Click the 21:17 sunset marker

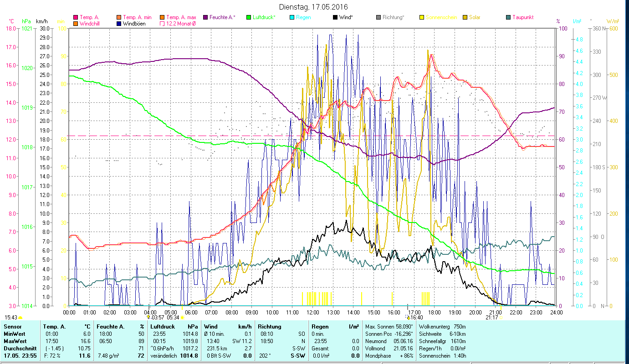click(492, 318)
